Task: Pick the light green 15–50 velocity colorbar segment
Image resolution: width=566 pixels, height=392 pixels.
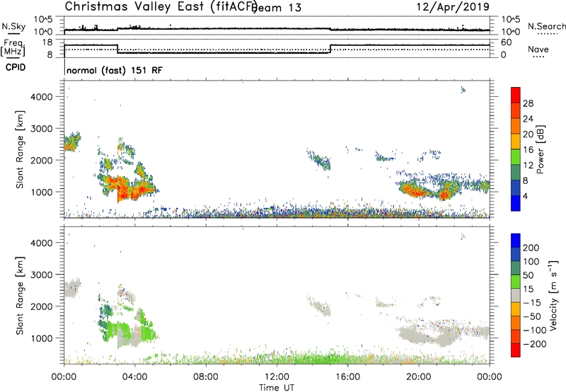Action: [x=516, y=282]
